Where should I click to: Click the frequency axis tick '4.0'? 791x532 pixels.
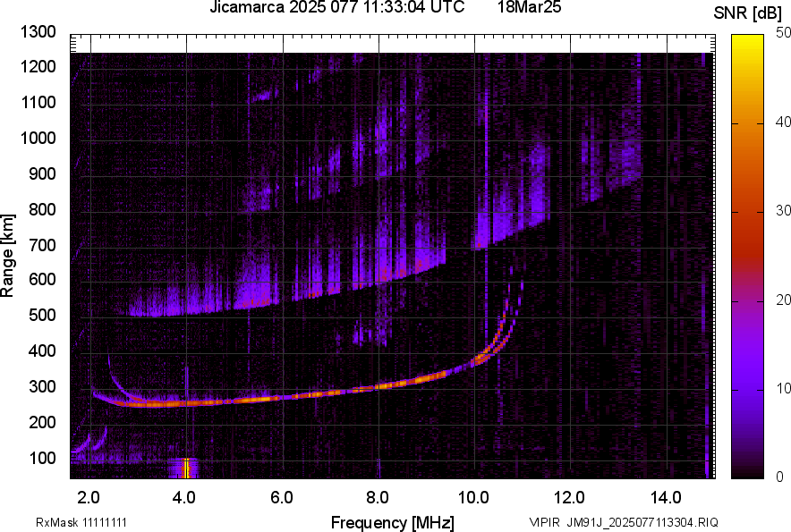point(184,498)
